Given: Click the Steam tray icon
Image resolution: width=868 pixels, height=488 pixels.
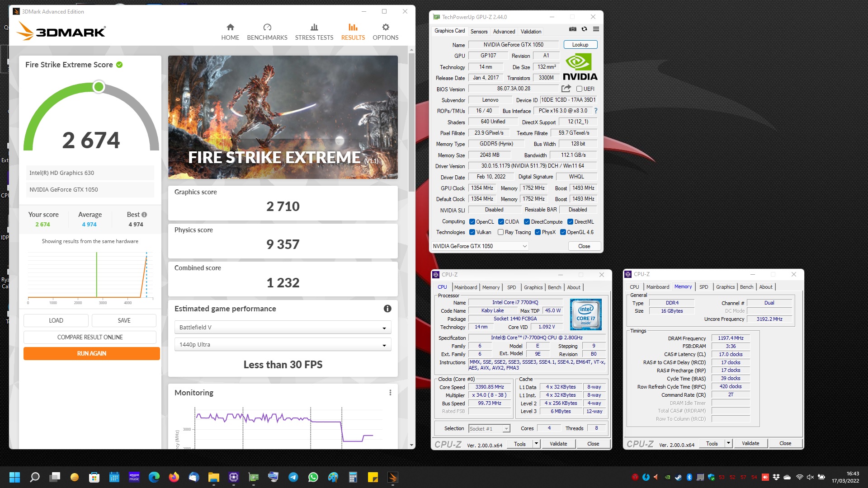Looking at the screenshot, I should click(679, 477).
